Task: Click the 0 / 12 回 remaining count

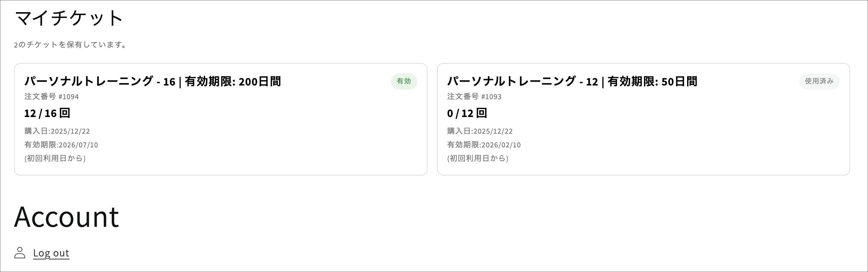Action: [x=467, y=113]
